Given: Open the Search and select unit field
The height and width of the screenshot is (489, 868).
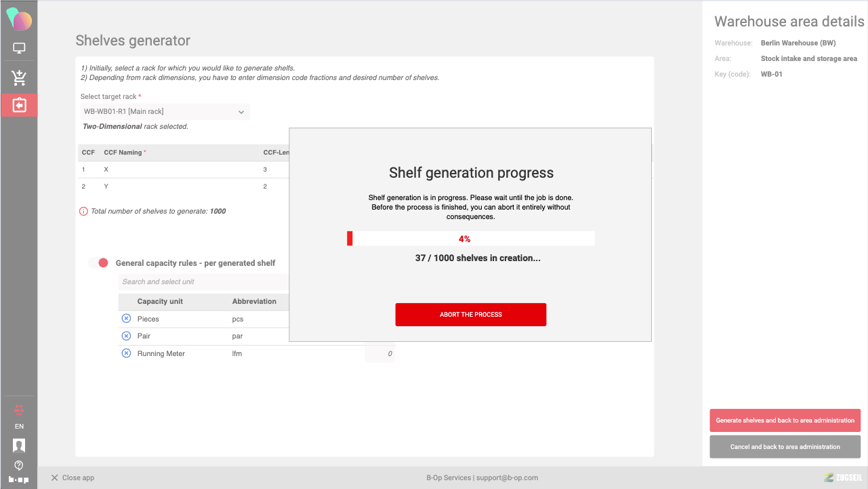Looking at the screenshot, I should click(203, 281).
